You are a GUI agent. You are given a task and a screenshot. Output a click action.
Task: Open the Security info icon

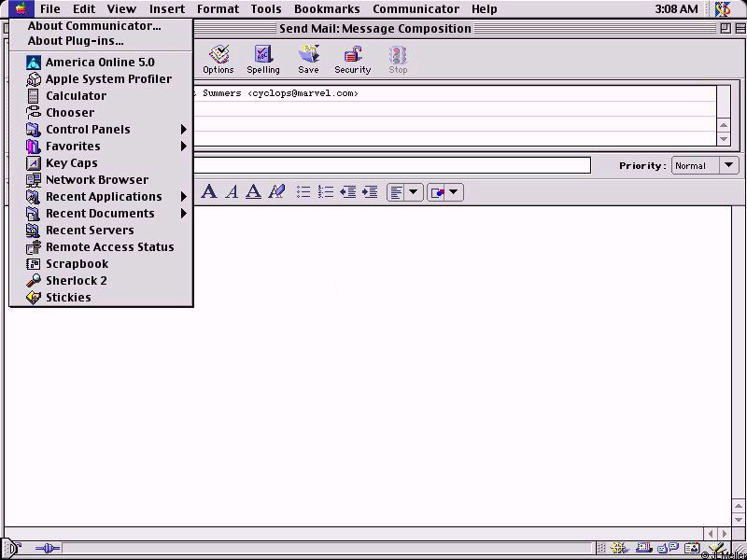353,60
